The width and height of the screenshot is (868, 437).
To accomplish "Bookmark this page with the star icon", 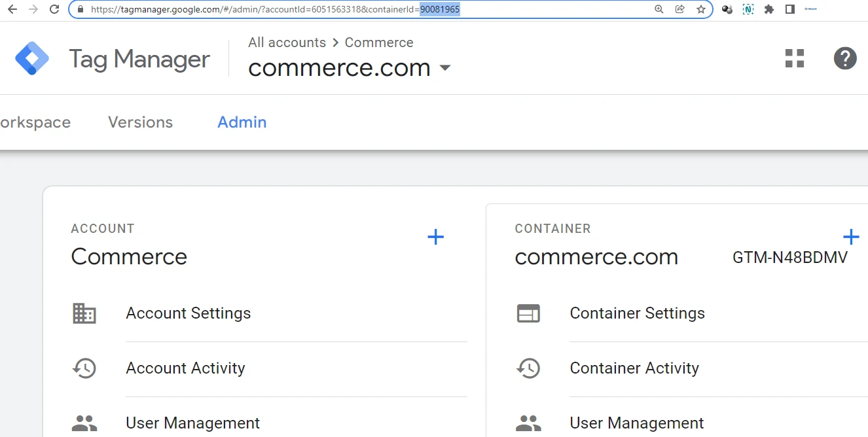I will click(x=701, y=9).
